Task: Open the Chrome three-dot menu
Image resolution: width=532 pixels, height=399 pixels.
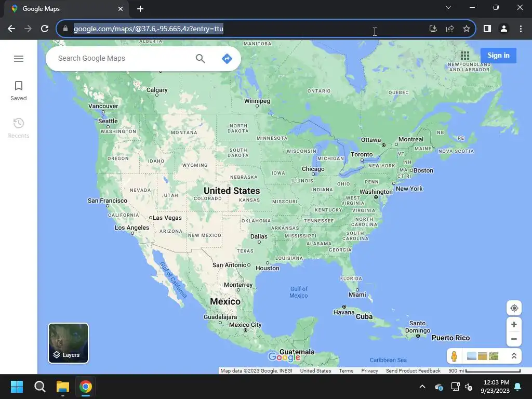Action: [521, 29]
